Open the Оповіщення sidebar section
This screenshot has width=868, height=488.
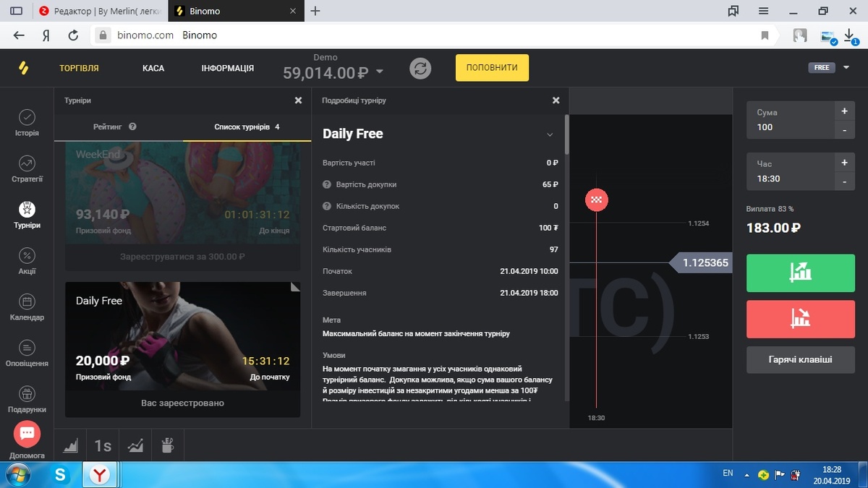27,354
